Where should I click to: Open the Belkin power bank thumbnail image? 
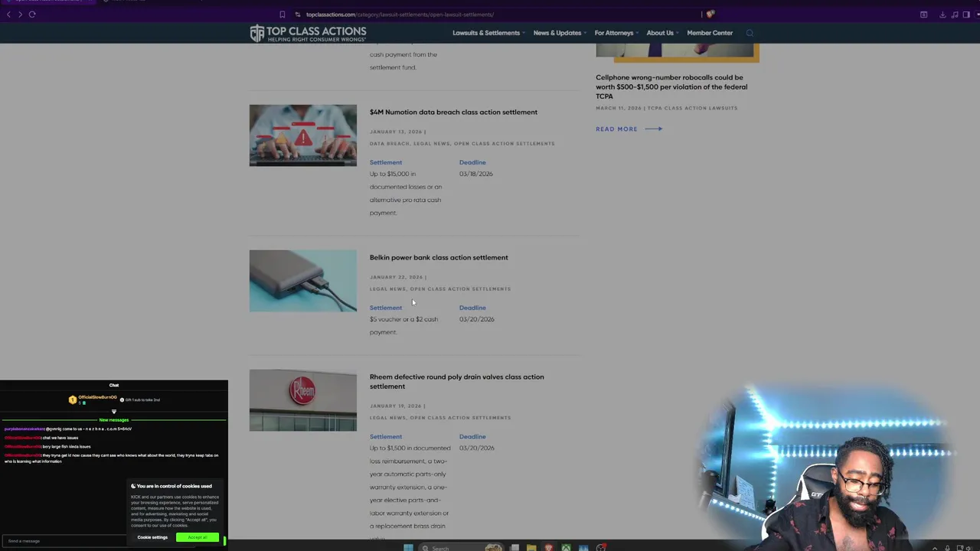[302, 281]
